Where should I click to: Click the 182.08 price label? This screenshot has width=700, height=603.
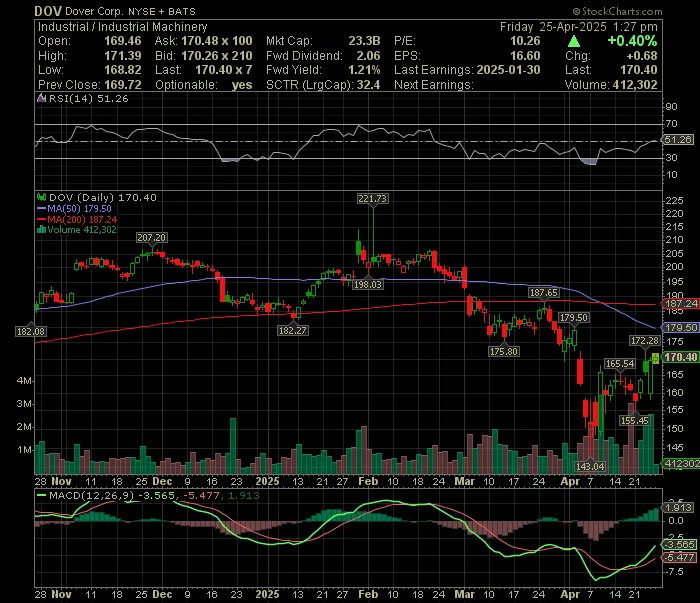(x=30, y=331)
